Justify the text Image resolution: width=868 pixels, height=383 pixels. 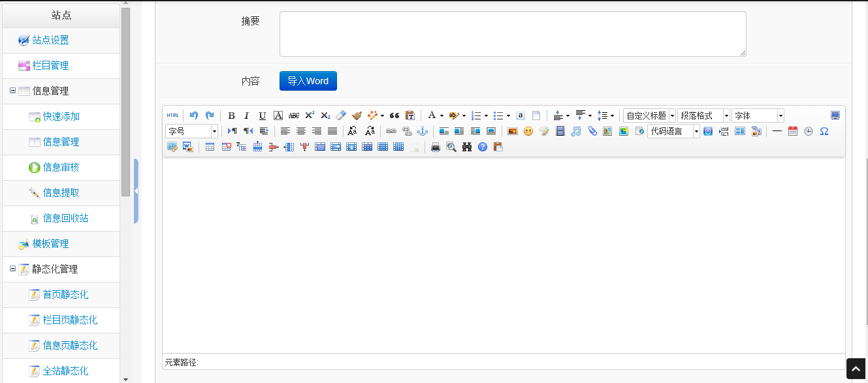click(332, 131)
